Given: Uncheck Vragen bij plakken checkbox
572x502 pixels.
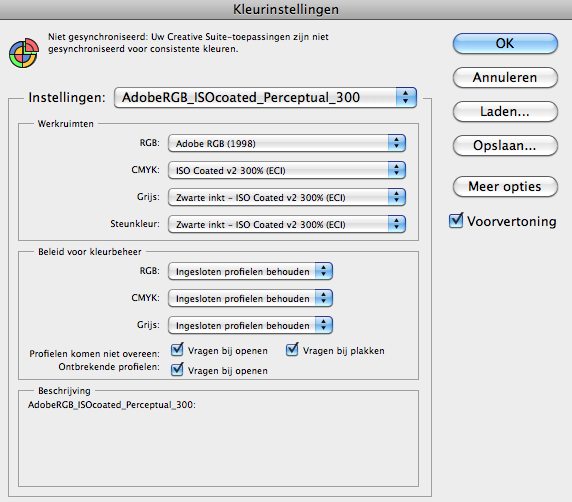Looking at the screenshot, I should 292,350.
